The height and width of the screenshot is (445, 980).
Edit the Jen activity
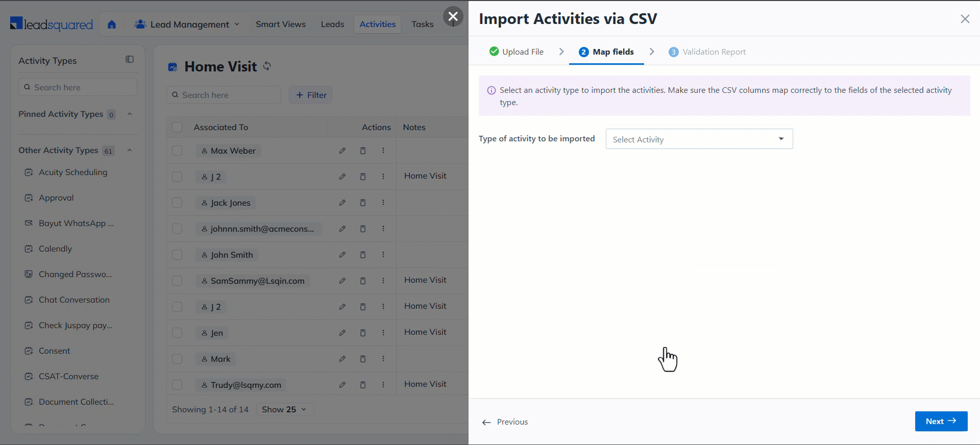342,333
